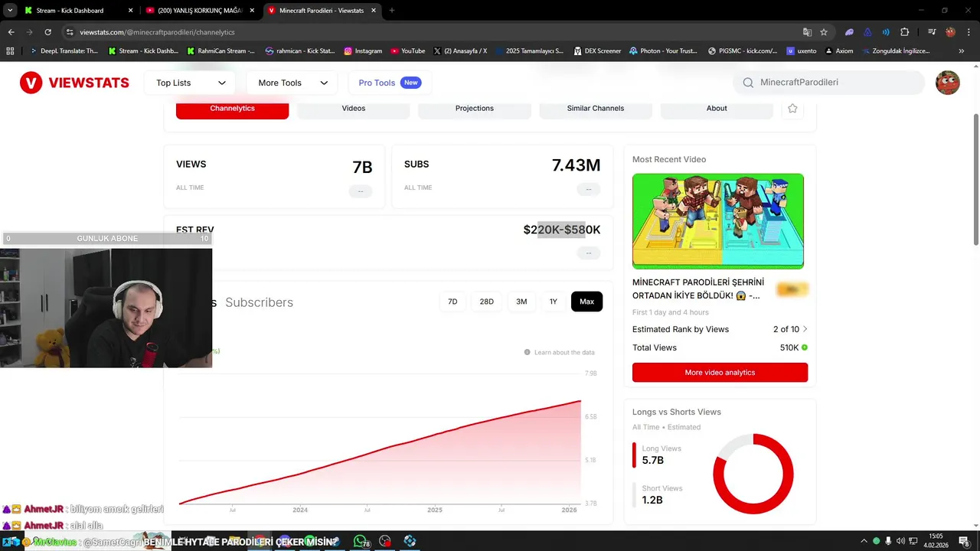Screen dimensions: 980x551
Task: Bookmark this page with star icon
Action: point(824,32)
